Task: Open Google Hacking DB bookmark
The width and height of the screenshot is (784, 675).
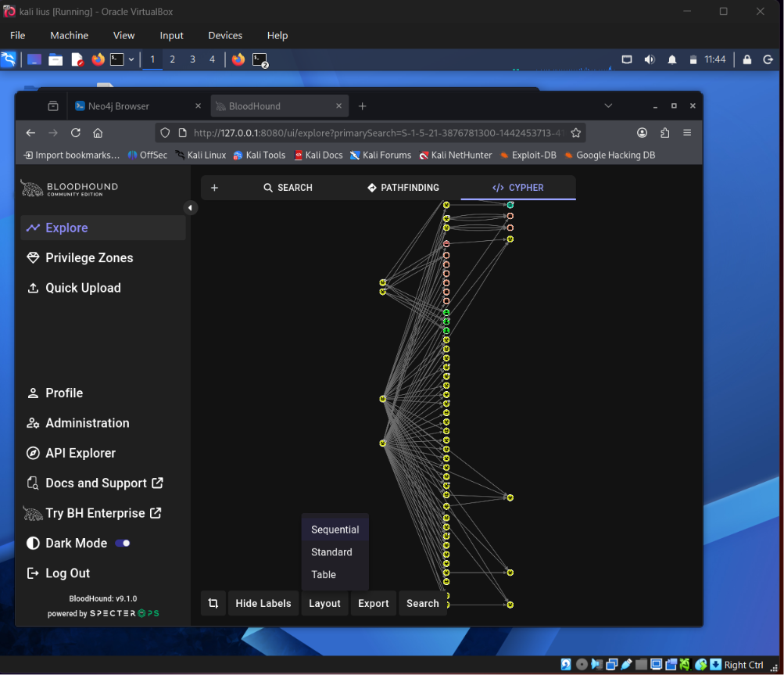Action: 610,155
